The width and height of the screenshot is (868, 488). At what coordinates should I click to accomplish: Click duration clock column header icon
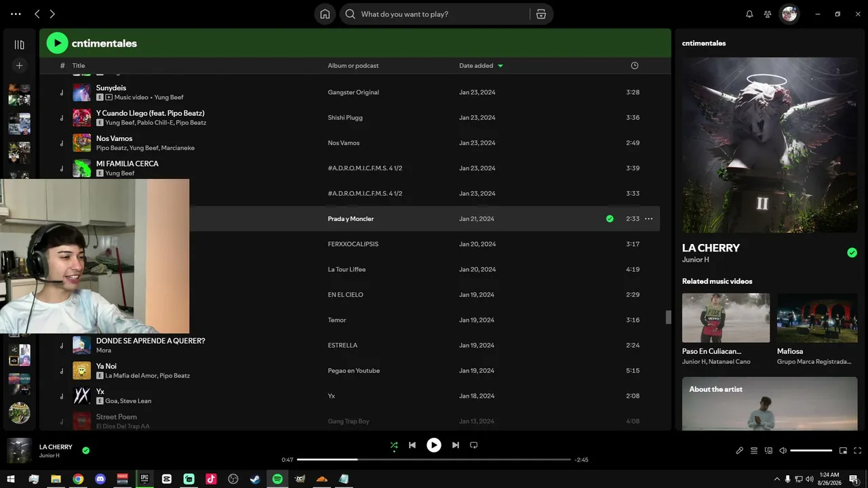coord(635,66)
